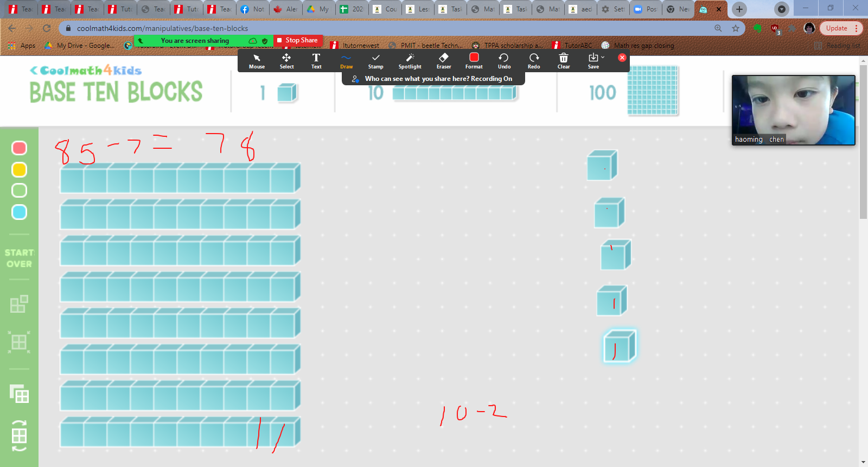The width and height of the screenshot is (868, 467).
Task: Switch to the '202' spreadsheet tab
Action: [x=352, y=9]
